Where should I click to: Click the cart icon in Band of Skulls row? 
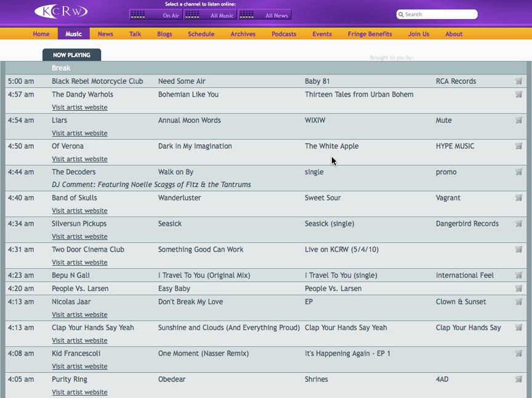[x=518, y=198]
